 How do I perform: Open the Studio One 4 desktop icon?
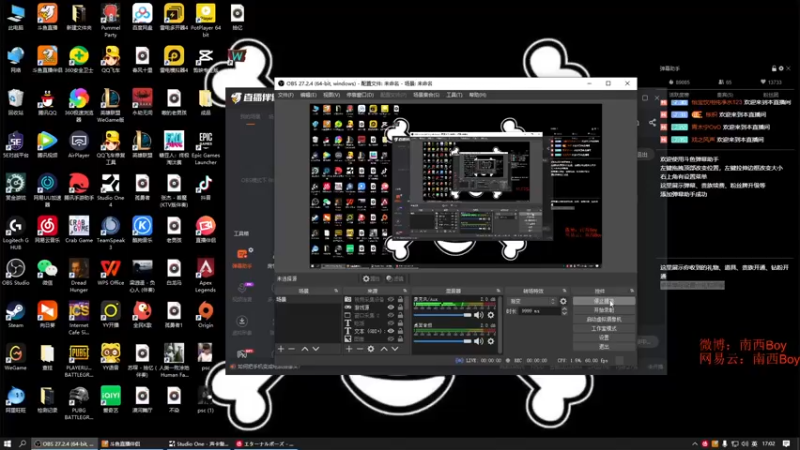click(x=111, y=190)
